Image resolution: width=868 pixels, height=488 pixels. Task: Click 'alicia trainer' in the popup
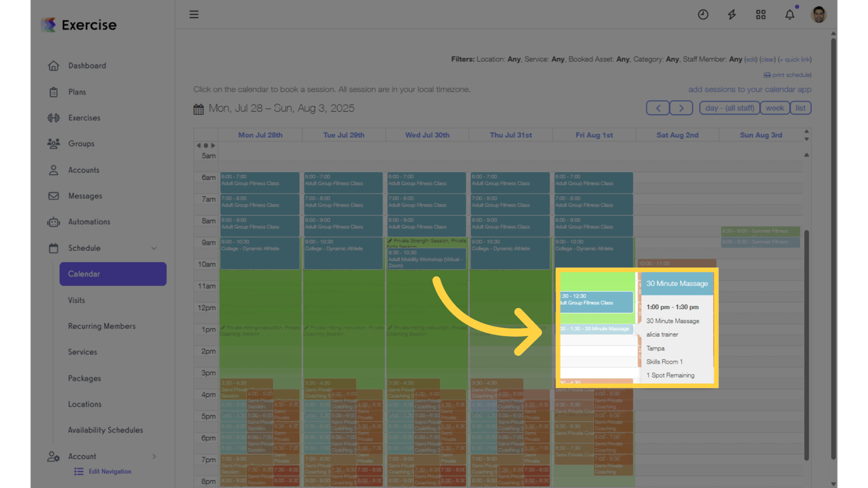[x=662, y=335]
